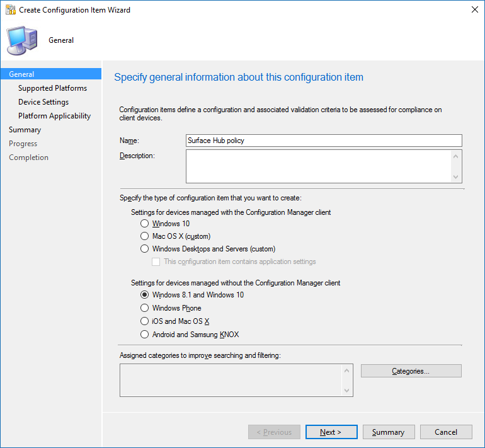485x448 pixels.
Task: Click the wizard icon in title bar
Action: coord(11,10)
